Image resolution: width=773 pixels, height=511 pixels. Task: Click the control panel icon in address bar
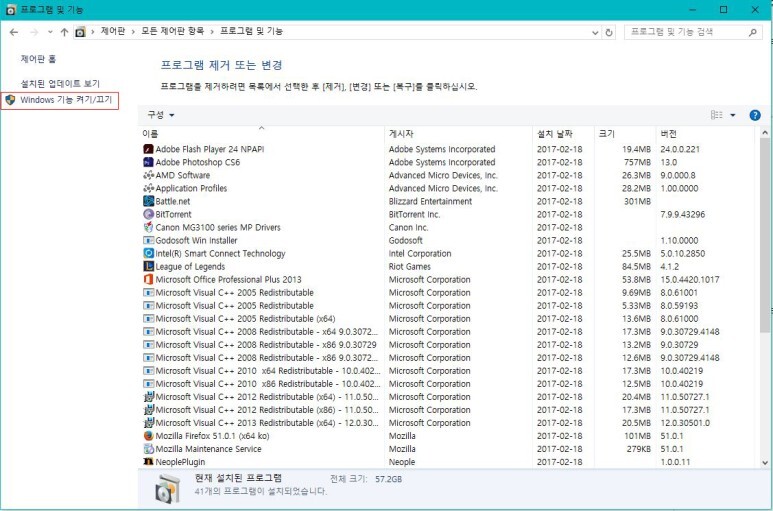[x=80, y=33]
